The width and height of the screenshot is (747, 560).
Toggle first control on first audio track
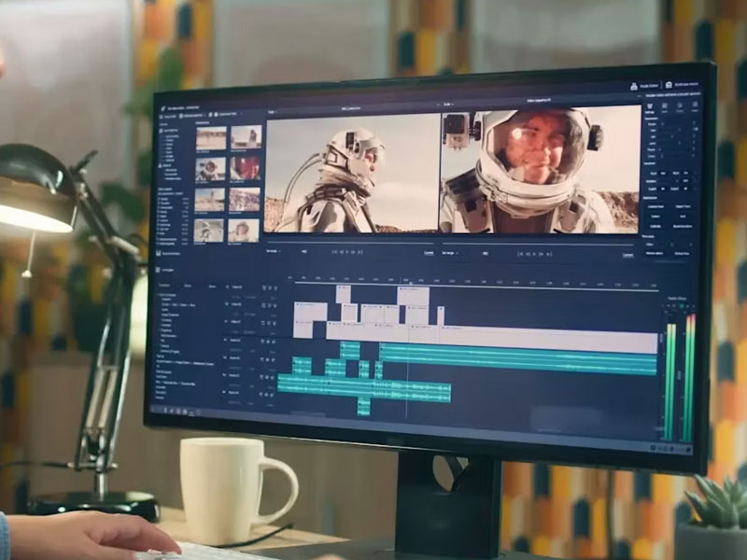tap(263, 341)
